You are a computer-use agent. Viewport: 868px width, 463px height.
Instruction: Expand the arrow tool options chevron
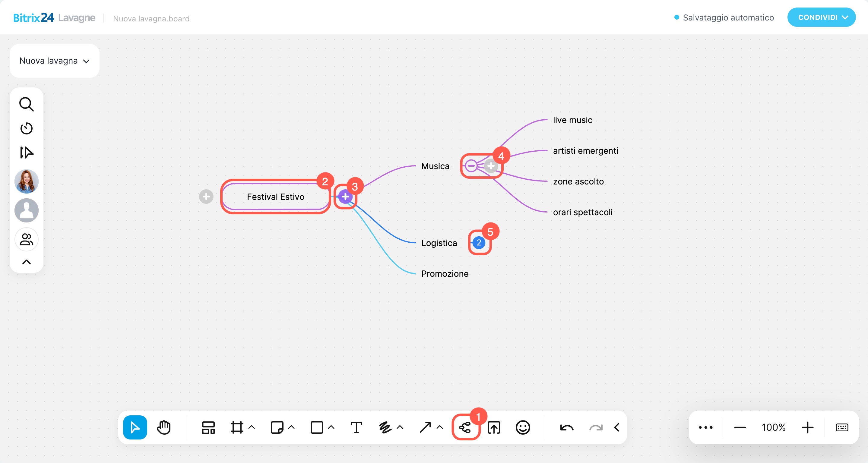pyautogui.click(x=440, y=427)
